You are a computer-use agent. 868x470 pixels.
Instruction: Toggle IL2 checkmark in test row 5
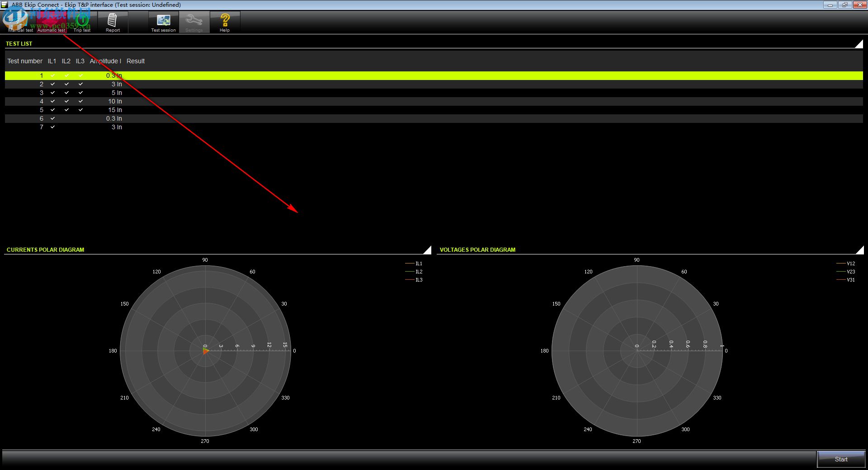coord(66,110)
